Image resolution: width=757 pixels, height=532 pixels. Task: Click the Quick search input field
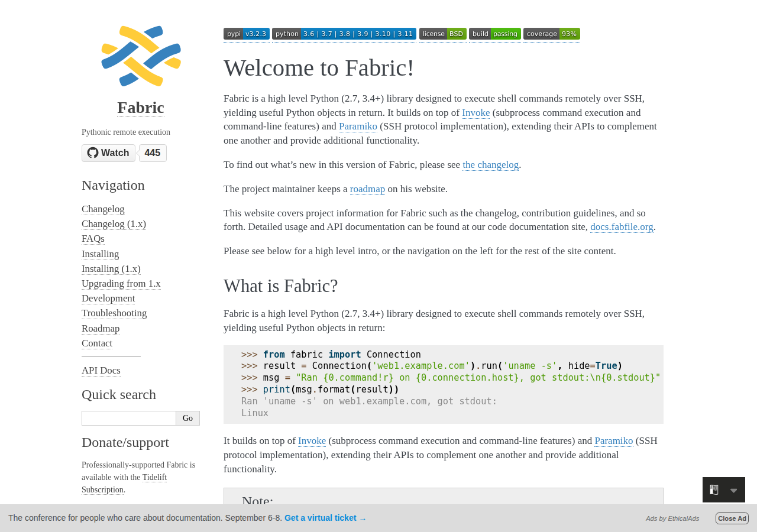coord(129,418)
